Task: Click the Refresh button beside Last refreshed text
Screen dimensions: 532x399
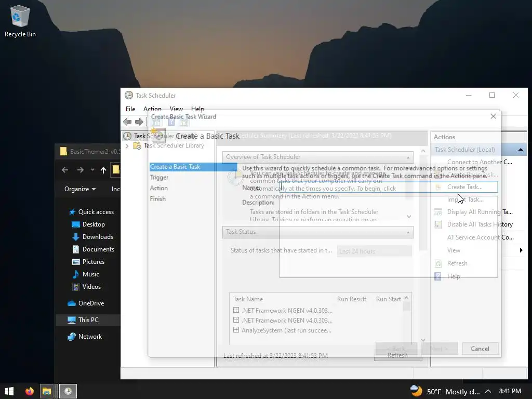Action: pos(397,355)
